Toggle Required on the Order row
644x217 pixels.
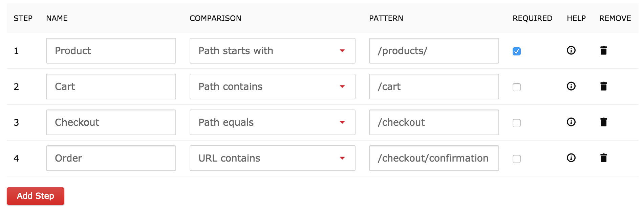pyautogui.click(x=517, y=159)
